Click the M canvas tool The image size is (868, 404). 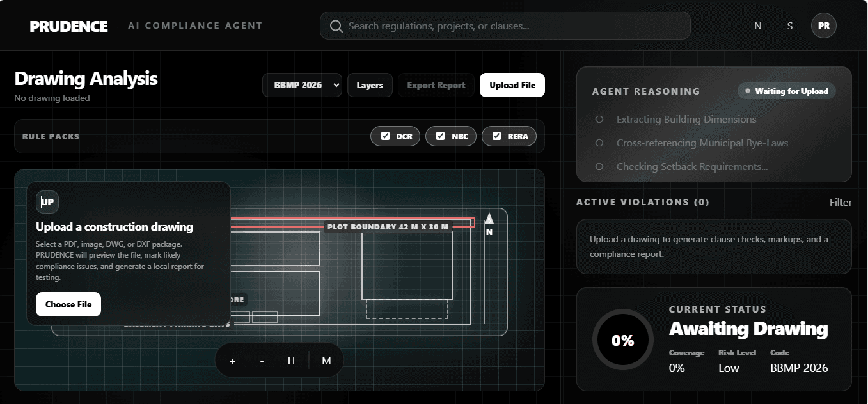click(x=327, y=361)
